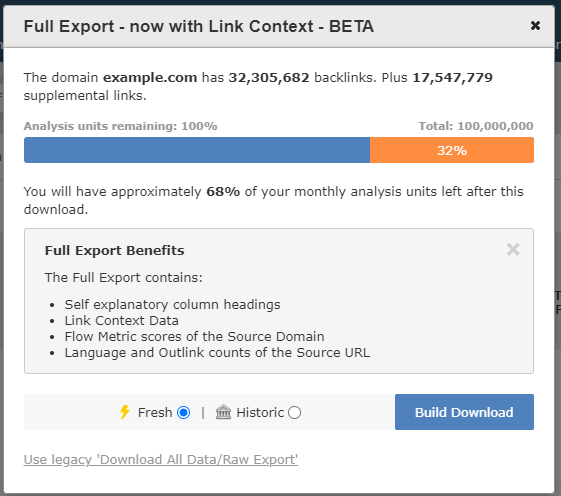Click Analysis units remaining: 100% label
This screenshot has height=496, width=561.
pyautogui.click(x=120, y=126)
